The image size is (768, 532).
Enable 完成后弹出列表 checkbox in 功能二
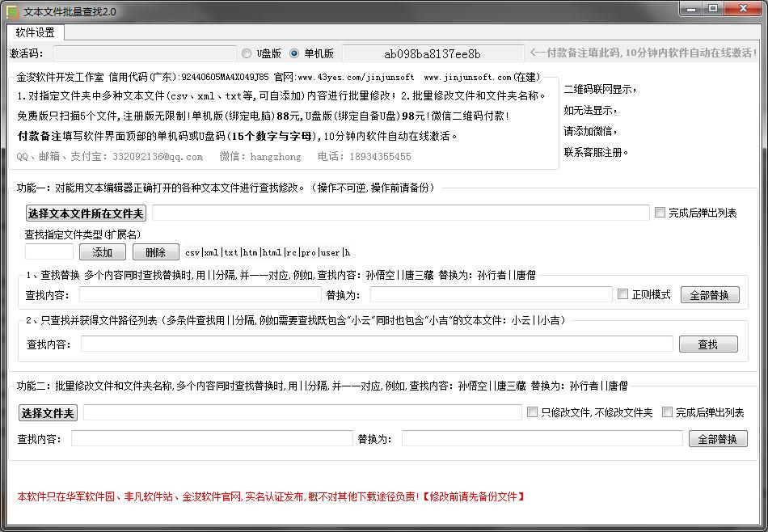[x=668, y=412]
